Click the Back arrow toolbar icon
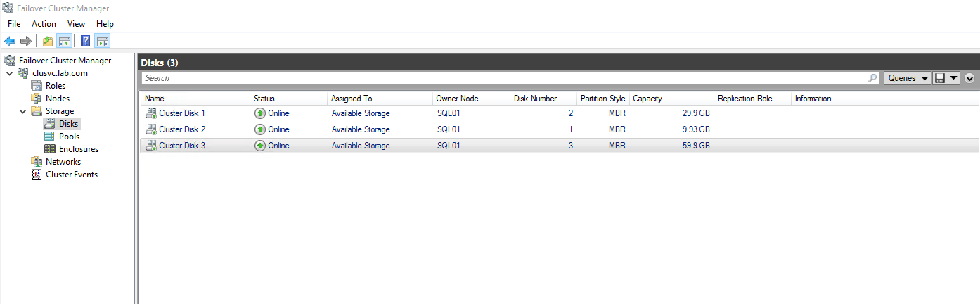Image resolution: width=980 pixels, height=304 pixels. [x=10, y=41]
